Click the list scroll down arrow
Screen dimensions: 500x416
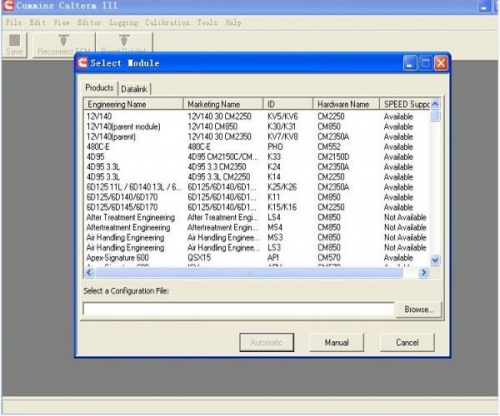tap(435, 260)
